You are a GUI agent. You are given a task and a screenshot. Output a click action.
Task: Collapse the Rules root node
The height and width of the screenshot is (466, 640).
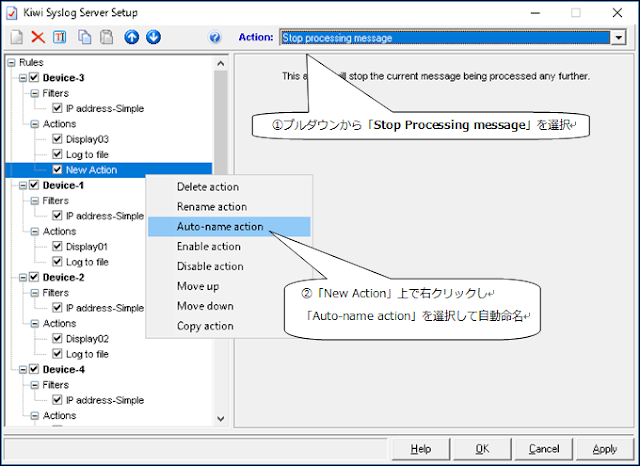[11, 63]
